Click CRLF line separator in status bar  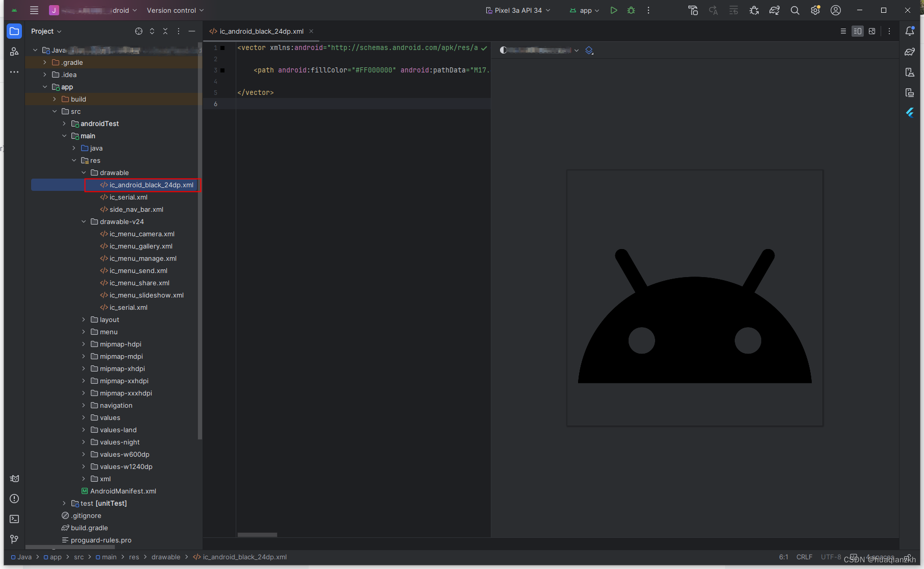click(x=804, y=557)
